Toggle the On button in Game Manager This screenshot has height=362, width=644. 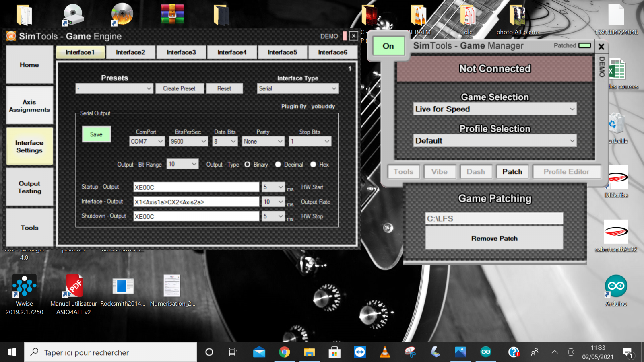(x=388, y=46)
